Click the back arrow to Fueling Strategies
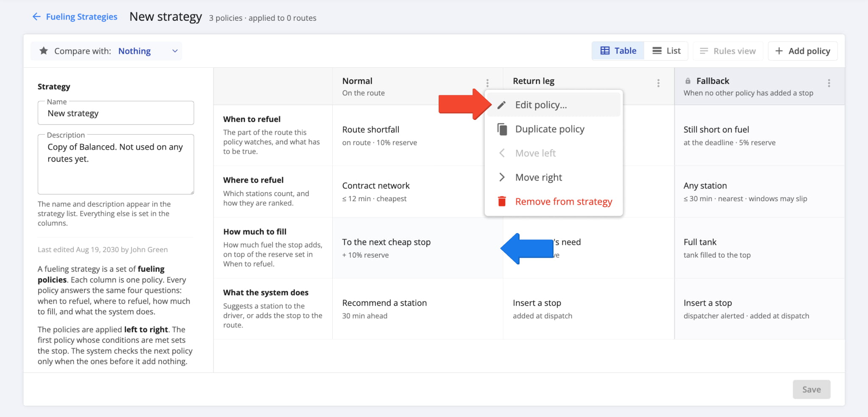Image resolution: width=868 pixels, height=417 pixels. click(x=37, y=17)
